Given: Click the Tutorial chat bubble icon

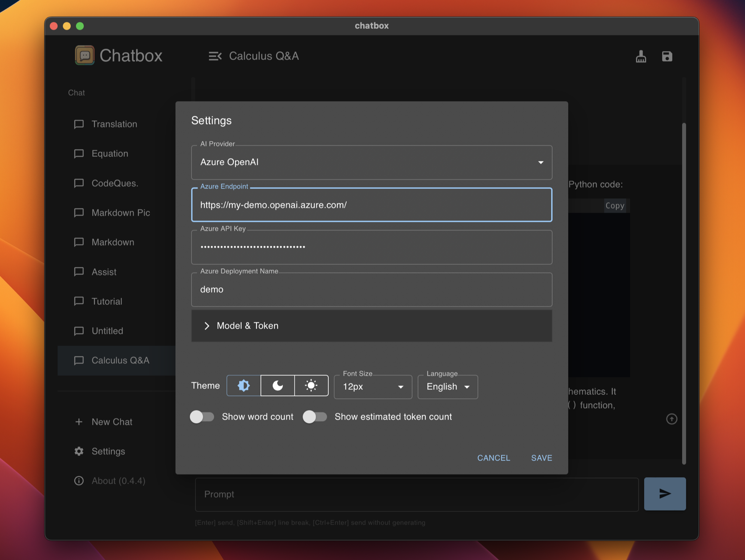Looking at the screenshot, I should 79,301.
